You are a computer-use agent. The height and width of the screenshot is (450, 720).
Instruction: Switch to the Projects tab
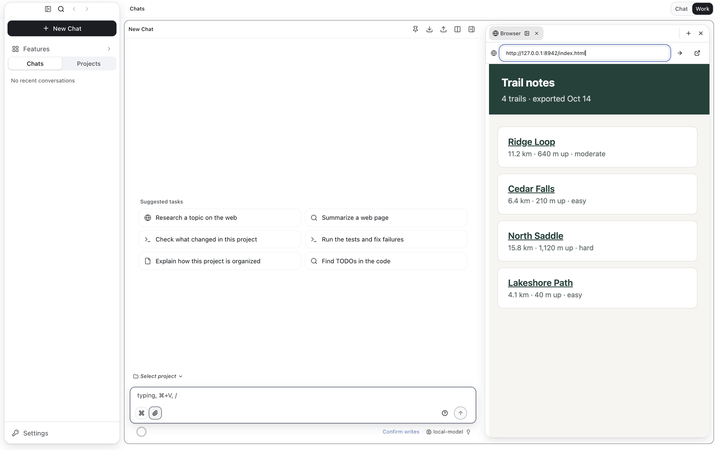coord(89,63)
